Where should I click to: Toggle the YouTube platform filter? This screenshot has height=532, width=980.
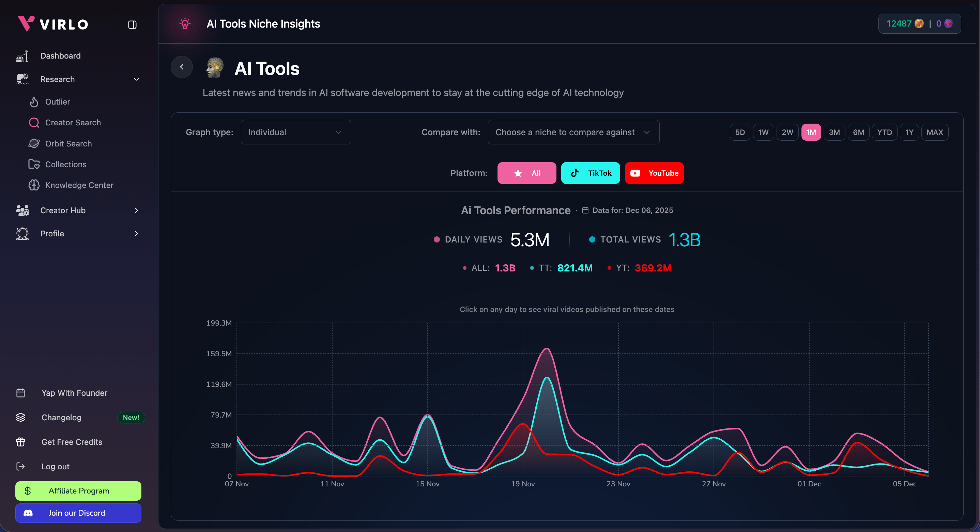tap(654, 173)
